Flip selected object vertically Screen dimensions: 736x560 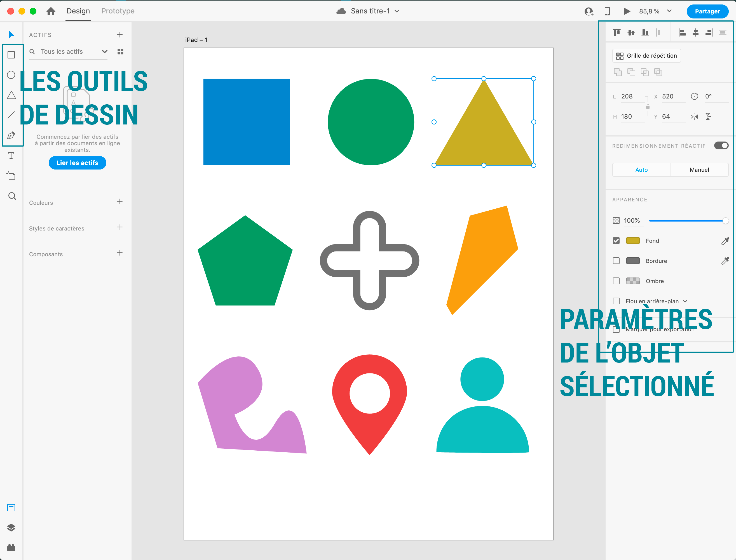pos(708,117)
